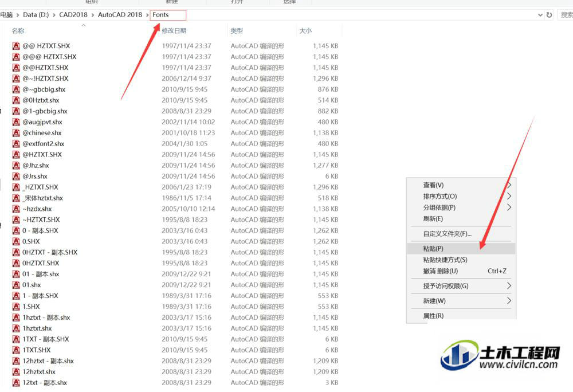This screenshot has height=392, width=573.
Task: Expand the 授予访问权限(G) submenu arrow
Action: 509,285
